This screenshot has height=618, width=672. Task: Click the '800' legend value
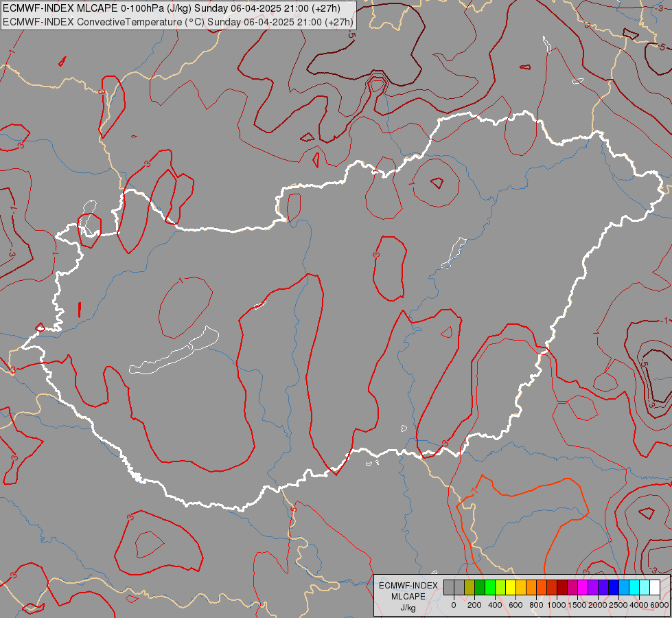536,605
